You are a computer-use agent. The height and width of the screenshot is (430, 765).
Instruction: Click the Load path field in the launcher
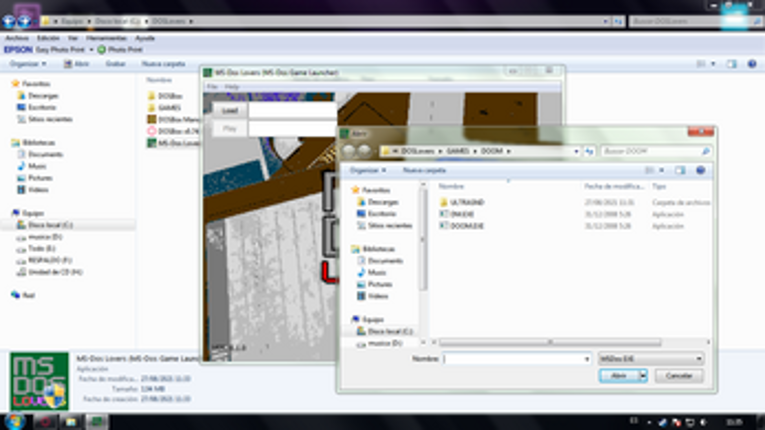(292, 111)
